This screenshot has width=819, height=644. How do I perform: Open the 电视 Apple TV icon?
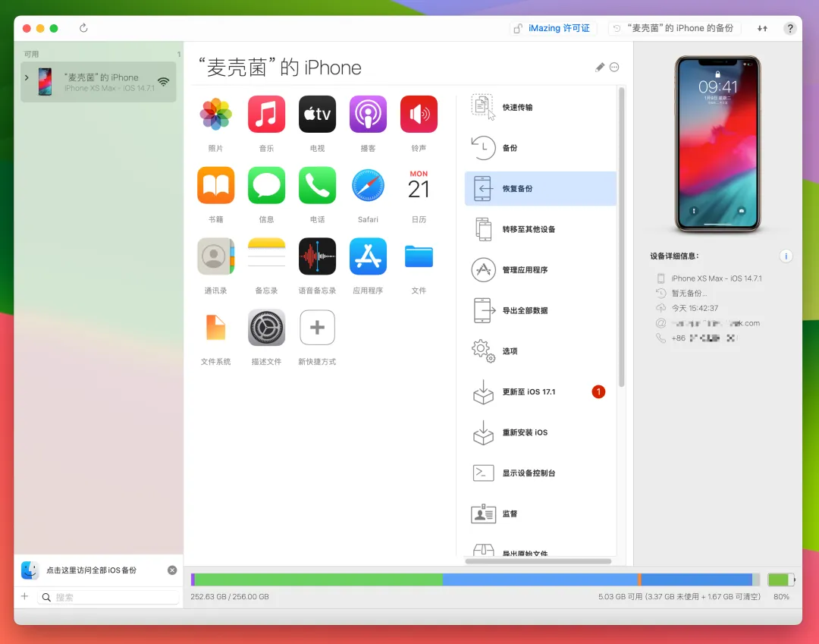pos(317,114)
